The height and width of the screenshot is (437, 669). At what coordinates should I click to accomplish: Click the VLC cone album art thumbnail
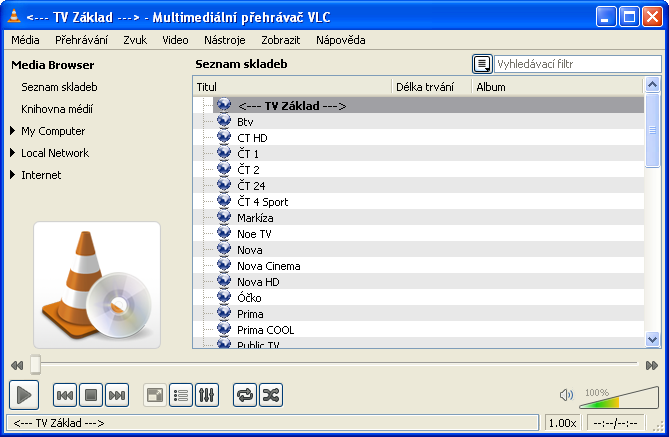[97, 285]
